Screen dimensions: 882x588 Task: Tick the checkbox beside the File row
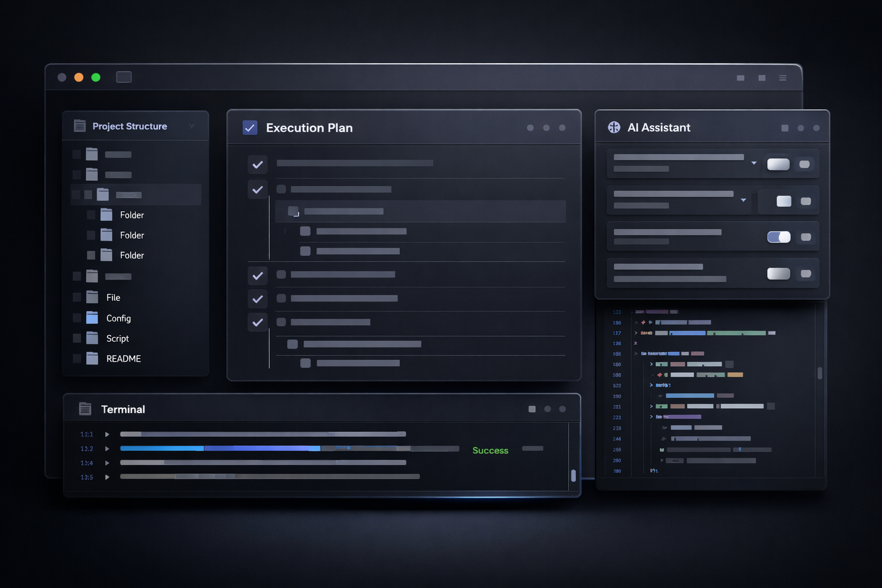pos(77,297)
